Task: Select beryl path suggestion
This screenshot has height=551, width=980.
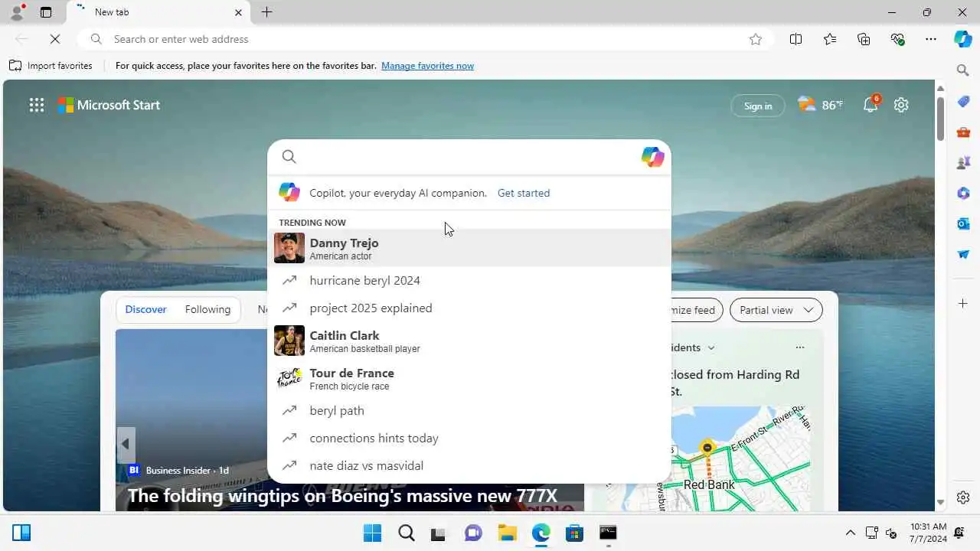Action: tap(469, 410)
